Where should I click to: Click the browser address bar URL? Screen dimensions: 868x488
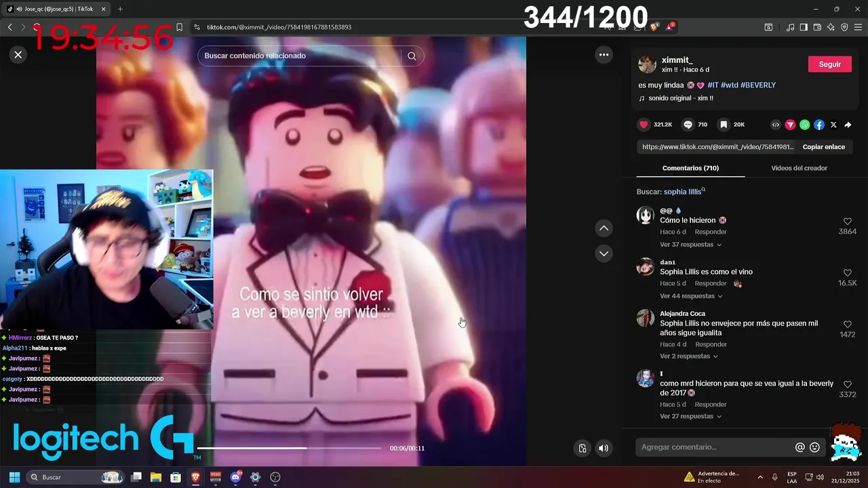click(x=279, y=27)
